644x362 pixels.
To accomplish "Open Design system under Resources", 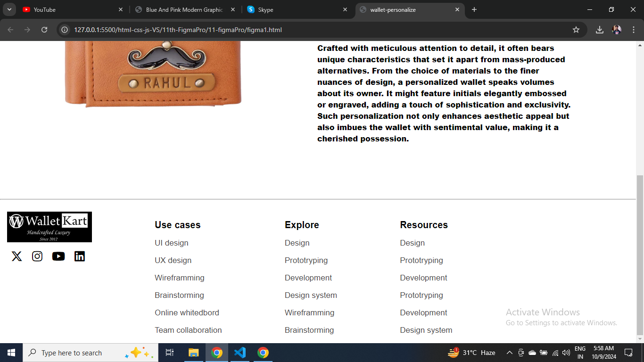I will coord(426,330).
